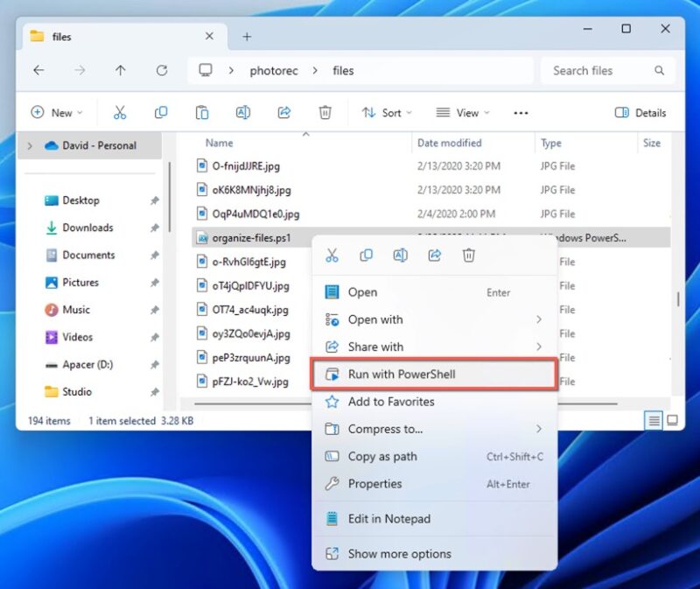Share the file via the context menu share icon
This screenshot has width=700, height=589.
[436, 255]
